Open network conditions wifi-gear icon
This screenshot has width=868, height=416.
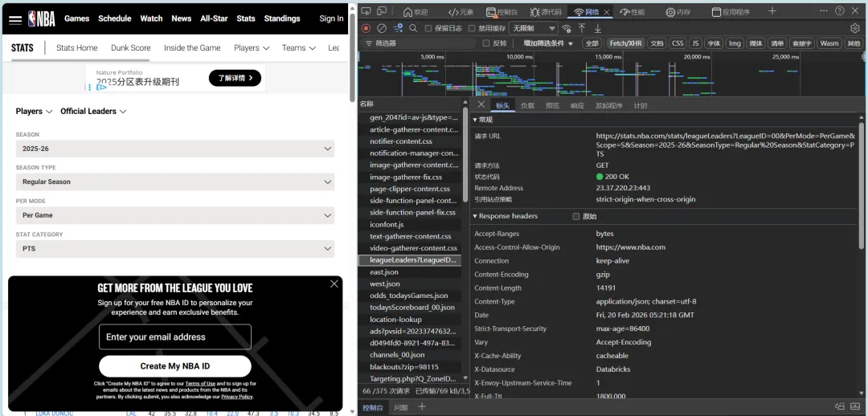pyautogui.click(x=567, y=28)
